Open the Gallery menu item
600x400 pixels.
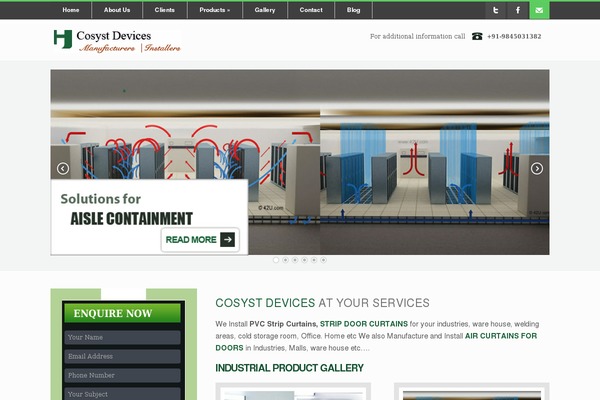pos(265,10)
